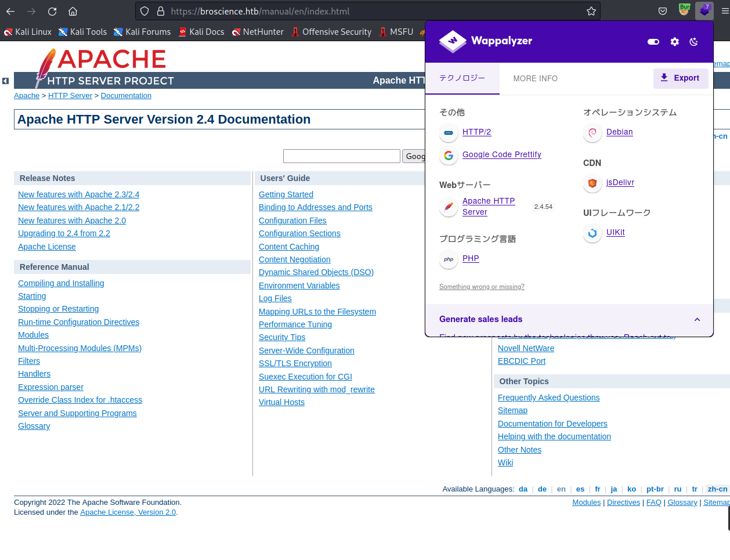The height and width of the screenshot is (560, 730).
Task: Open MSFU bookmark
Action: coord(396,32)
